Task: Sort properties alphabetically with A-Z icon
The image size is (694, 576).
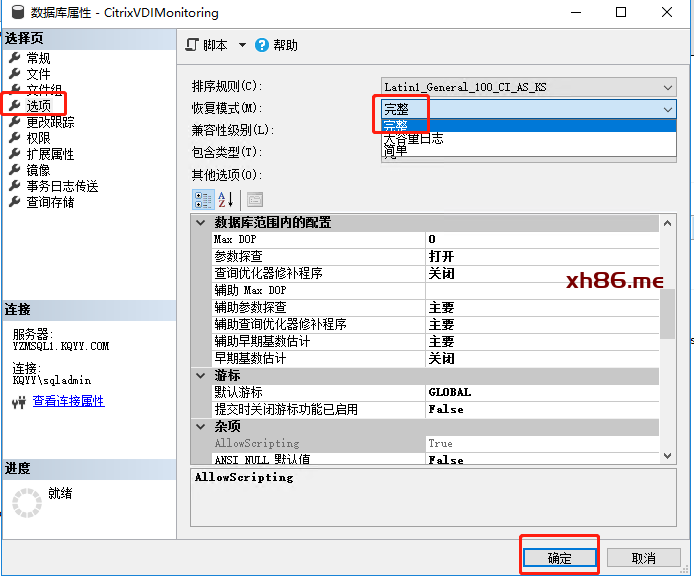Action: (225, 199)
